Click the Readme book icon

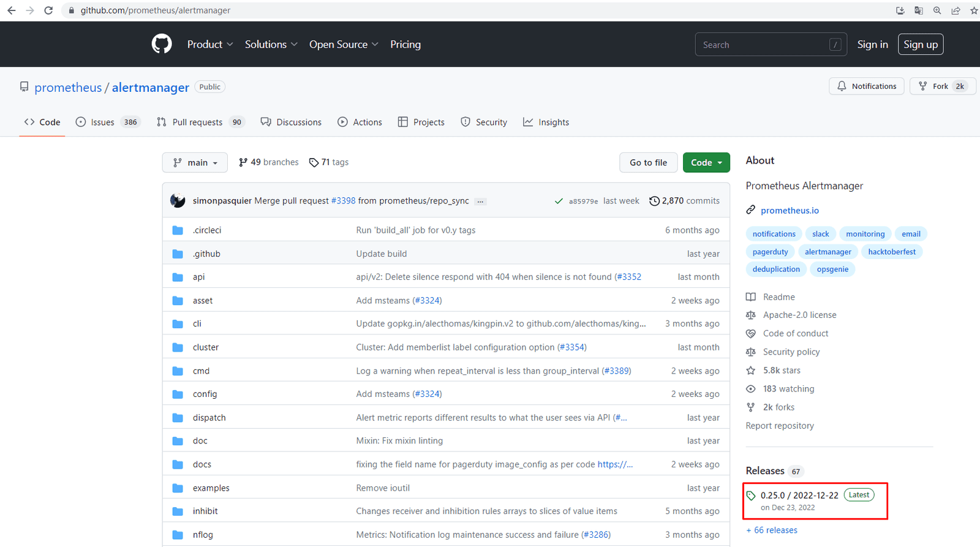(x=750, y=297)
